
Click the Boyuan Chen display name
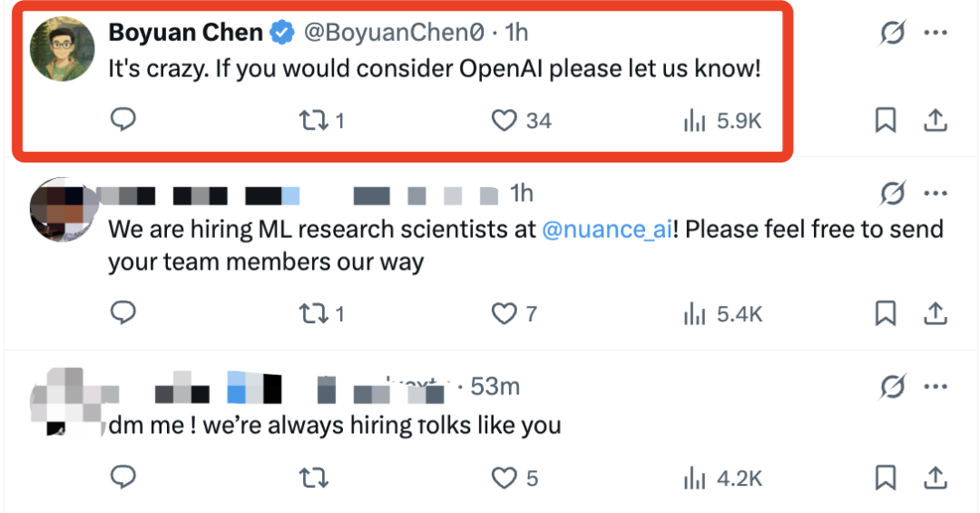186,33
